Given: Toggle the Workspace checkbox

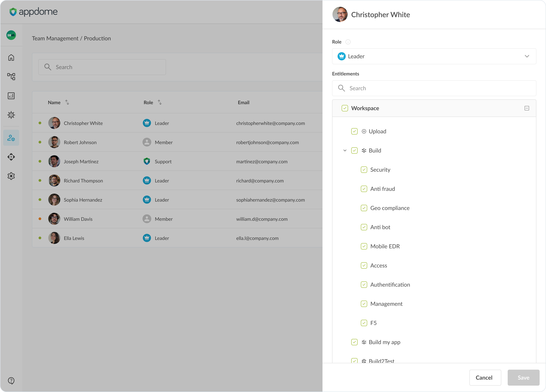Looking at the screenshot, I should coord(345,108).
